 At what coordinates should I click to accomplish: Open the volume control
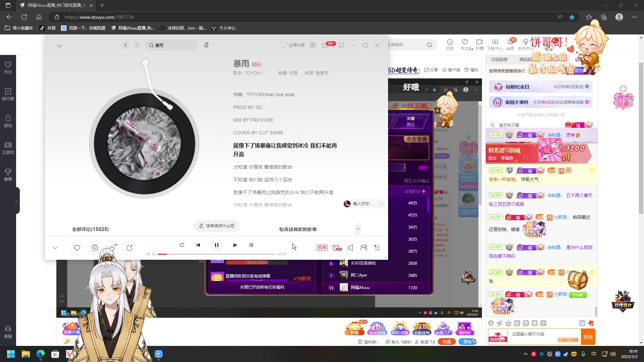[351, 248]
